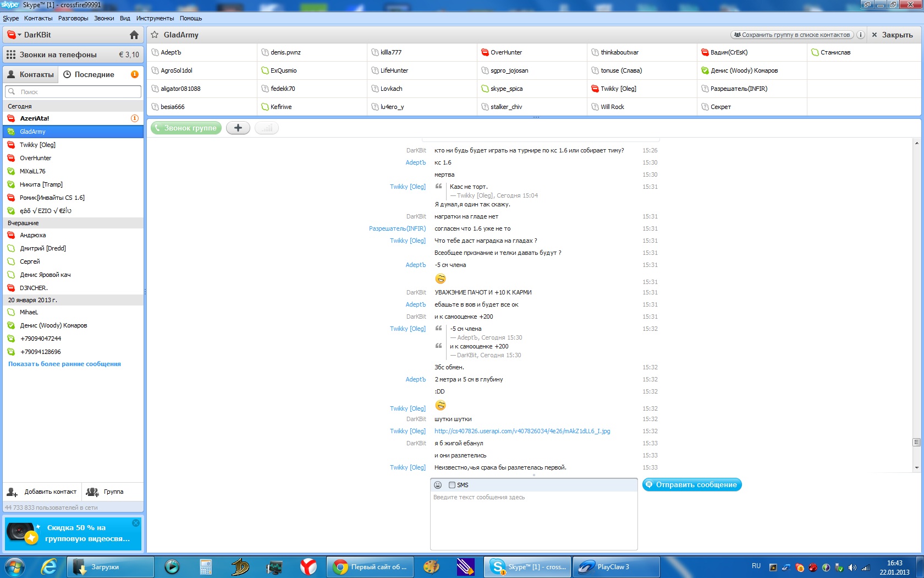Open the Инструменты menu
This screenshot has width=924, height=578.
coord(155,18)
